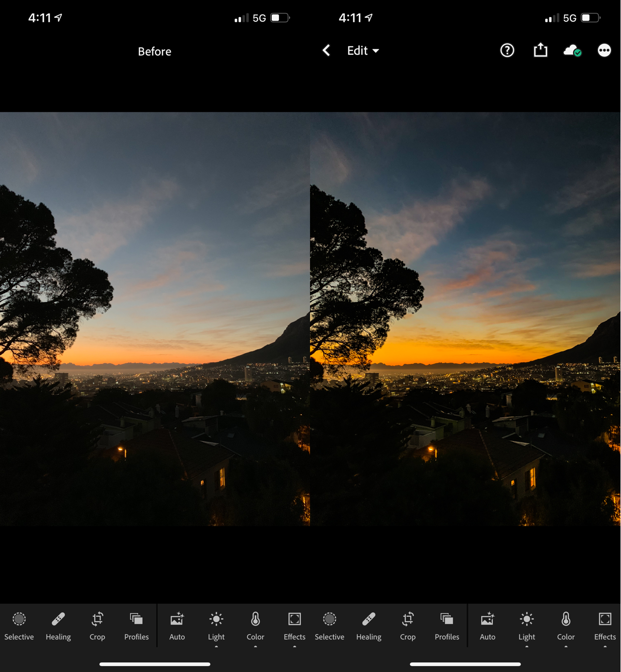621x672 pixels.
Task: Open Color panel on the Edit screen
Action: (x=566, y=626)
